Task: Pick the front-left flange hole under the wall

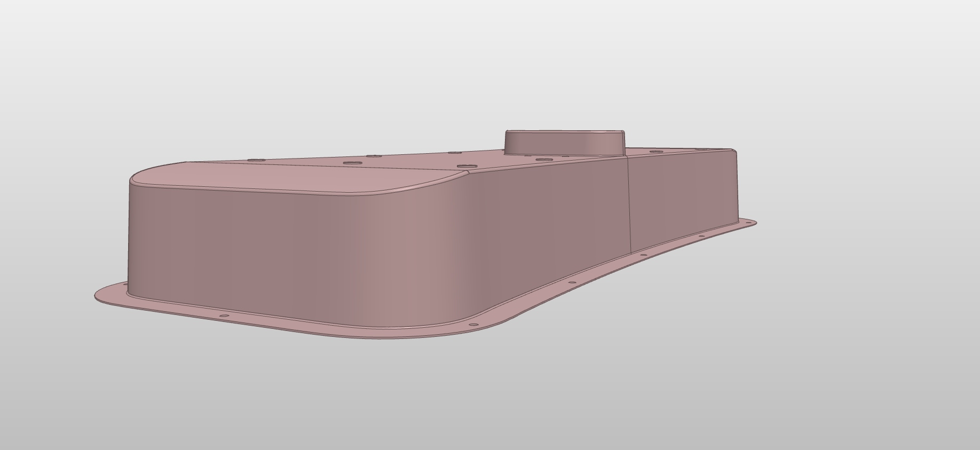Action: coord(224,316)
